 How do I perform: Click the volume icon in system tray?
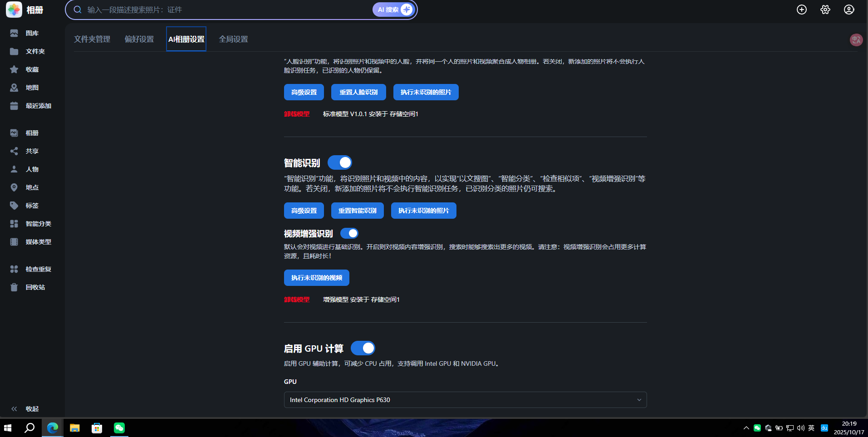pos(801,428)
